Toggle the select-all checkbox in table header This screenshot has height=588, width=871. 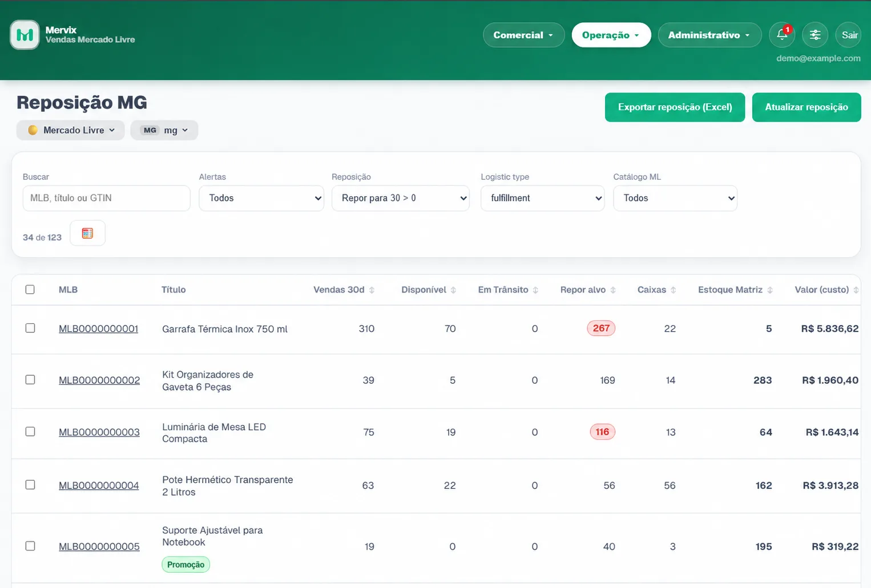30,290
